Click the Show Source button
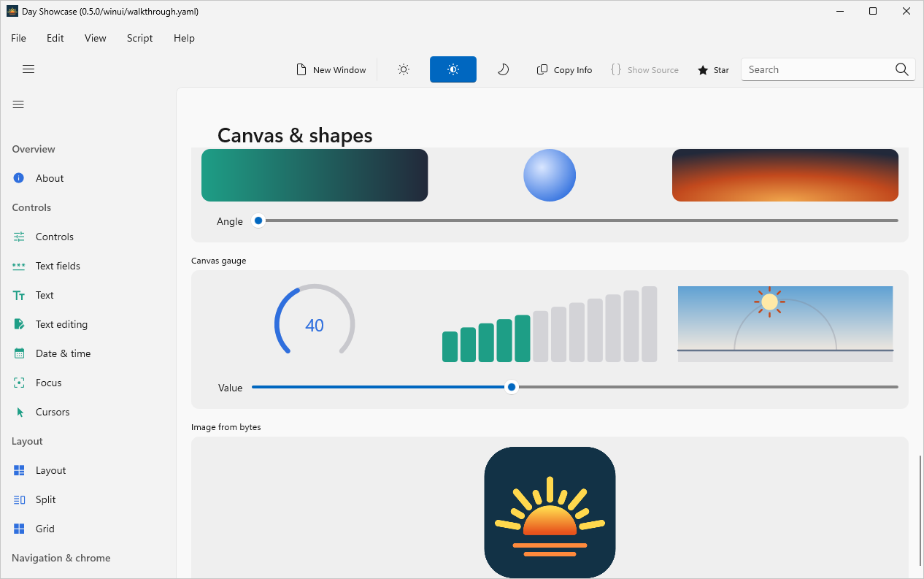 coord(644,69)
